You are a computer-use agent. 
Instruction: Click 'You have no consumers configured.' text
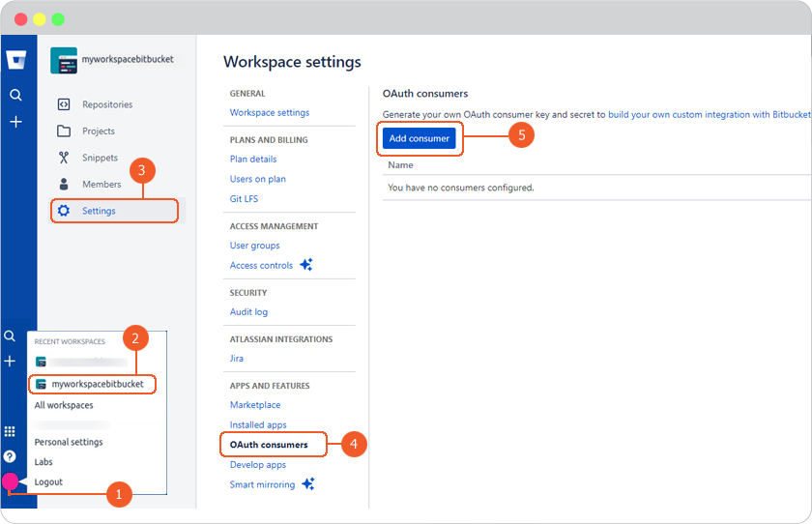click(x=460, y=188)
